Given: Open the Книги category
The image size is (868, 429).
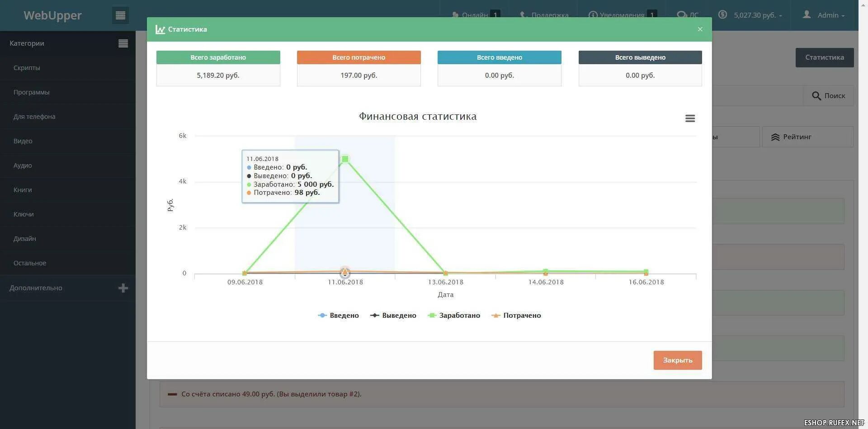Looking at the screenshot, I should [23, 190].
